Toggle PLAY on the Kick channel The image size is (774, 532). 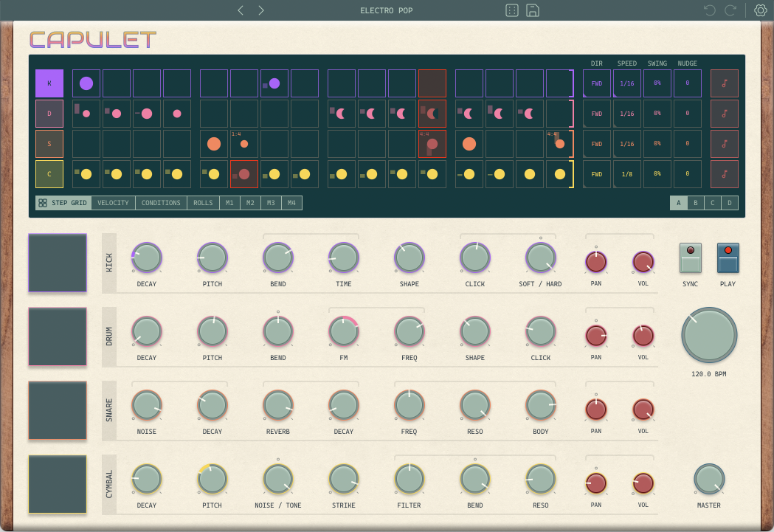728,258
